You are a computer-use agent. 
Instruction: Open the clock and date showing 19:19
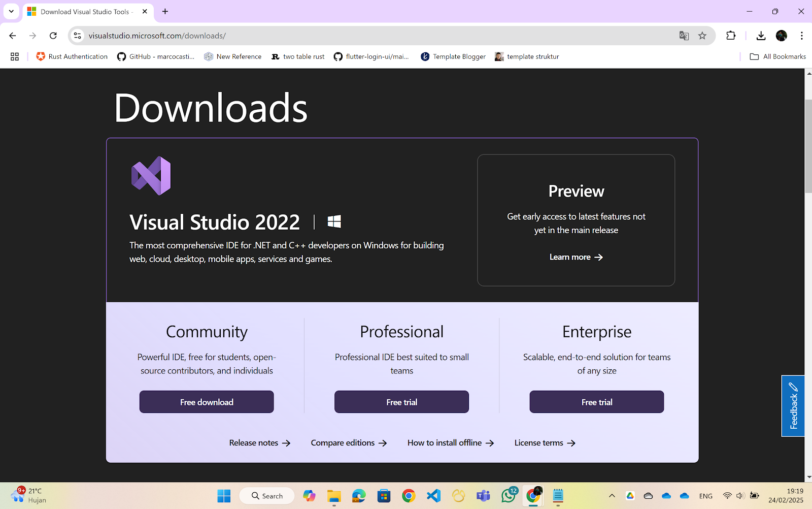(x=786, y=496)
